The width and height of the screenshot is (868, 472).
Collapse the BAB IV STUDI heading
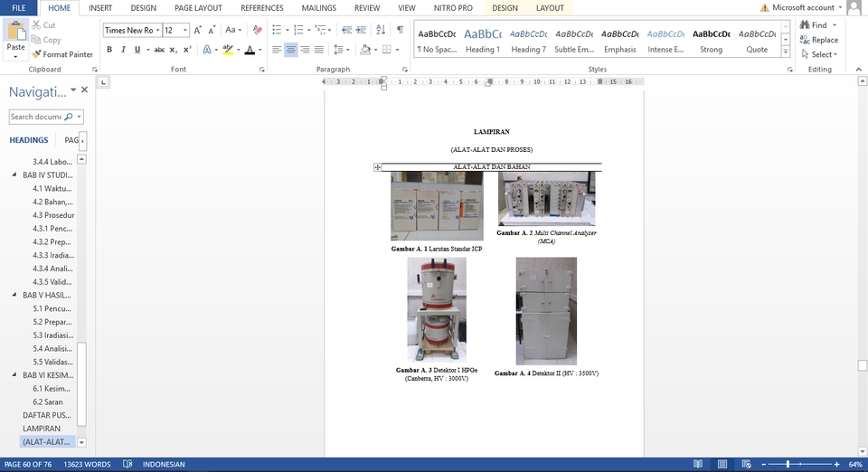point(14,175)
